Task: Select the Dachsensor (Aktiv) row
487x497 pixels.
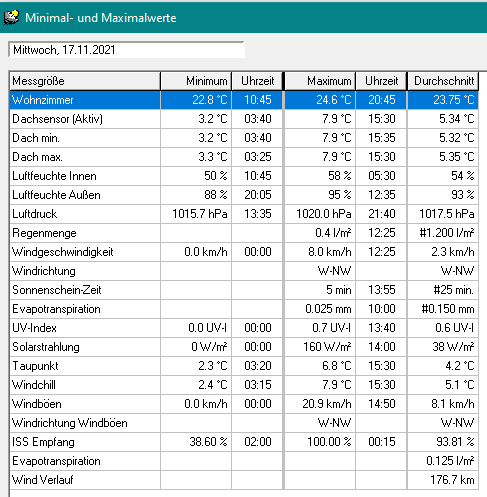Action: coord(244,119)
